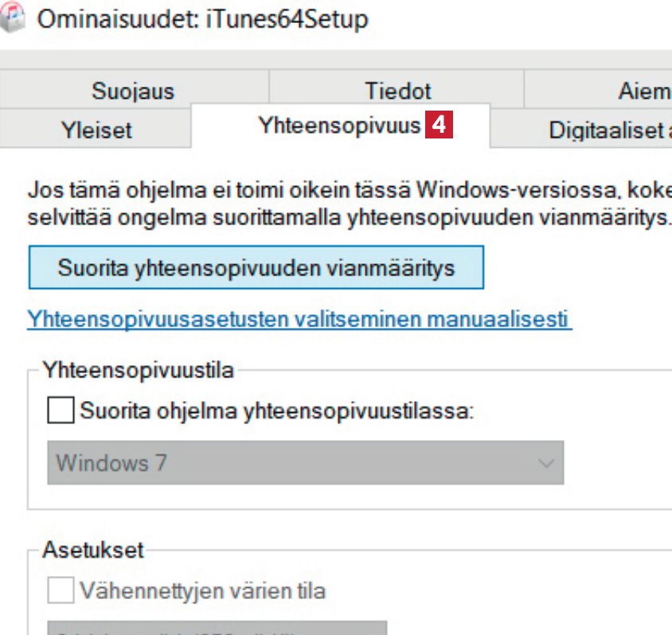Open the greyed dropdown under Vähennettyjen värien tila
The image size is (672, 635).
coord(218,628)
